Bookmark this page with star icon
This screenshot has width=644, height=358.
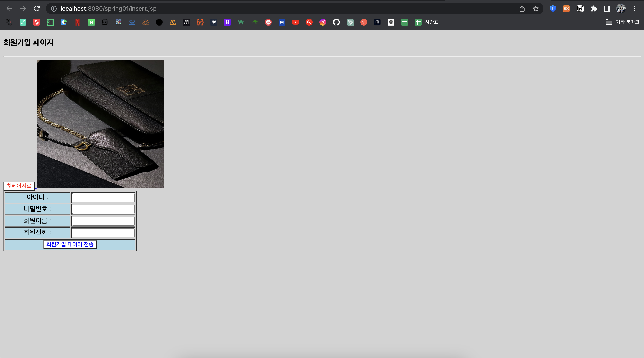(x=536, y=9)
